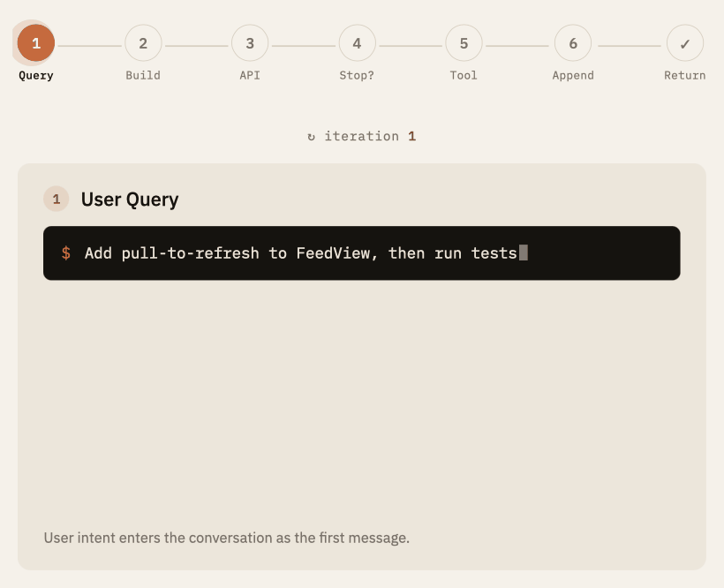This screenshot has width=724, height=588.
Task: Open step 4 Stop? circle
Action: coord(357,43)
